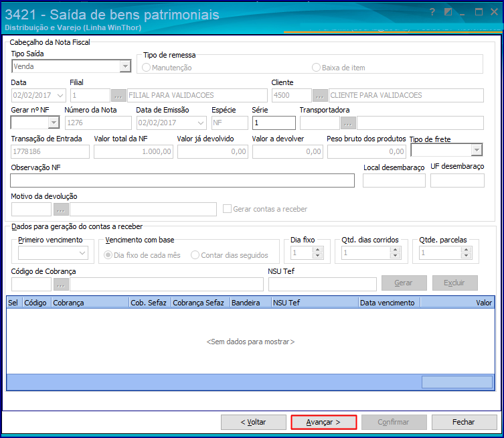Click Valor total da NF field
The width and height of the screenshot is (504, 438).
(133, 152)
